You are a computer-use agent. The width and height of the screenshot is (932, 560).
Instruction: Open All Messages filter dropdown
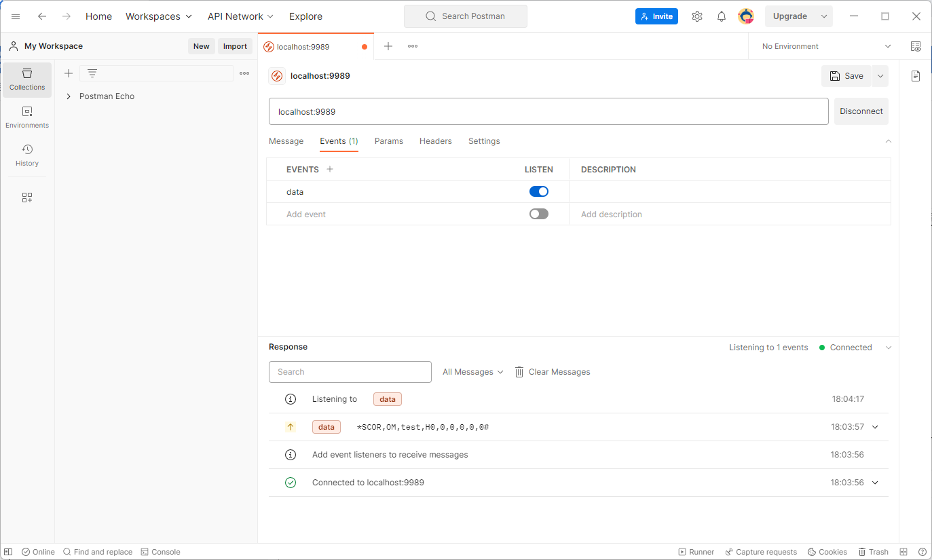[x=473, y=372]
